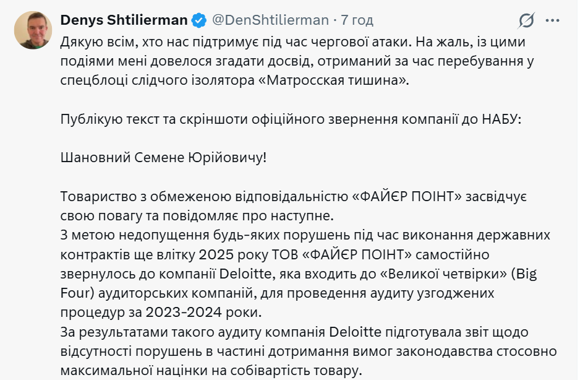Open the three-dot More options menu

coord(552,20)
